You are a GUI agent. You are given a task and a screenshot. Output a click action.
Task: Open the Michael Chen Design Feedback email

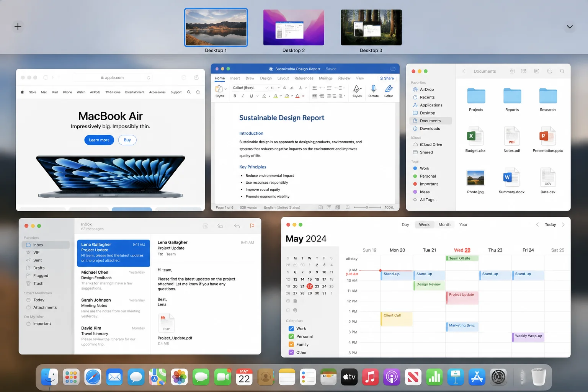click(113, 280)
